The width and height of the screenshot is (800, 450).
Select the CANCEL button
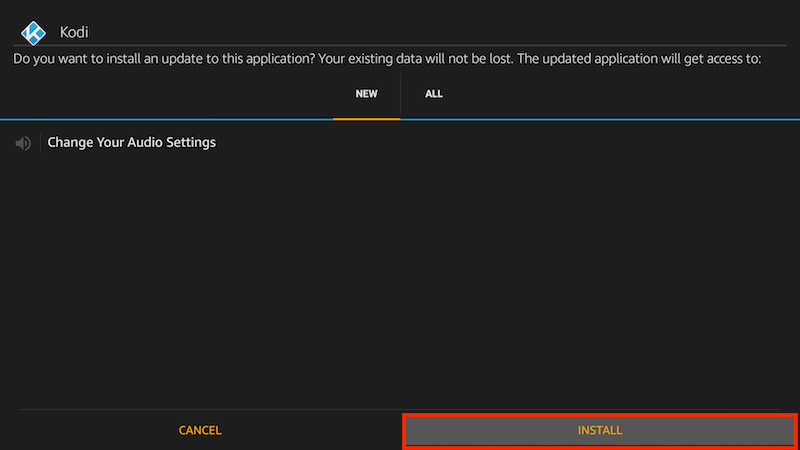point(200,431)
